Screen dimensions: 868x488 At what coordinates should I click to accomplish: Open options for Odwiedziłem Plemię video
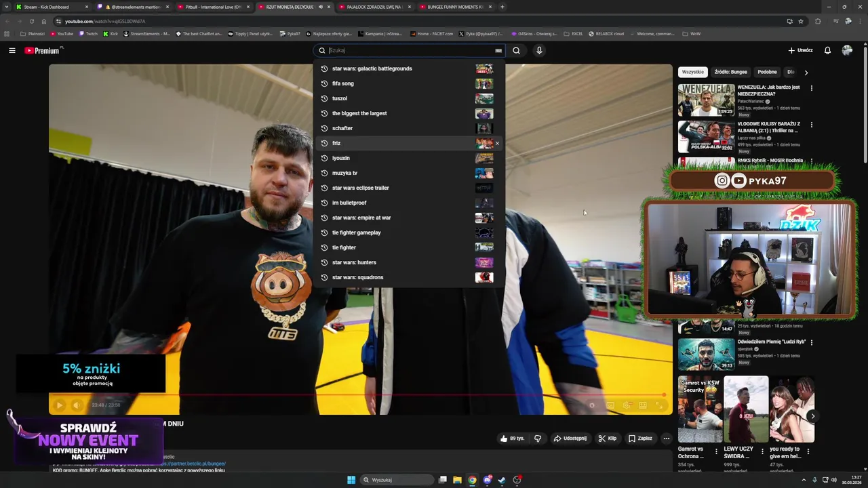pyautogui.click(x=811, y=343)
